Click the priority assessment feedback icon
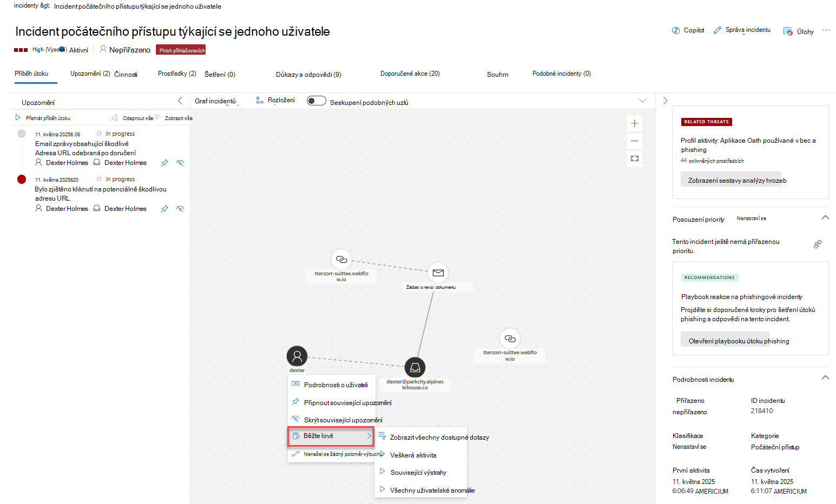836x504 pixels. click(x=818, y=244)
